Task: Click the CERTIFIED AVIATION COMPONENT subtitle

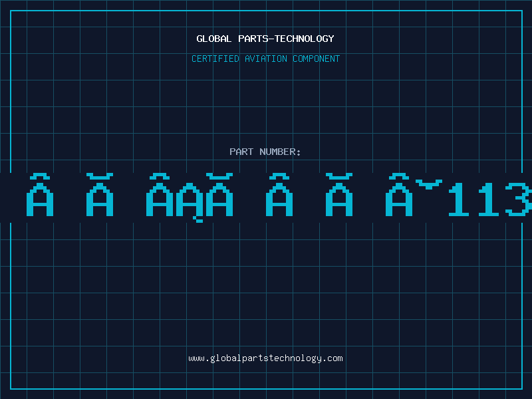Action: click(265, 59)
